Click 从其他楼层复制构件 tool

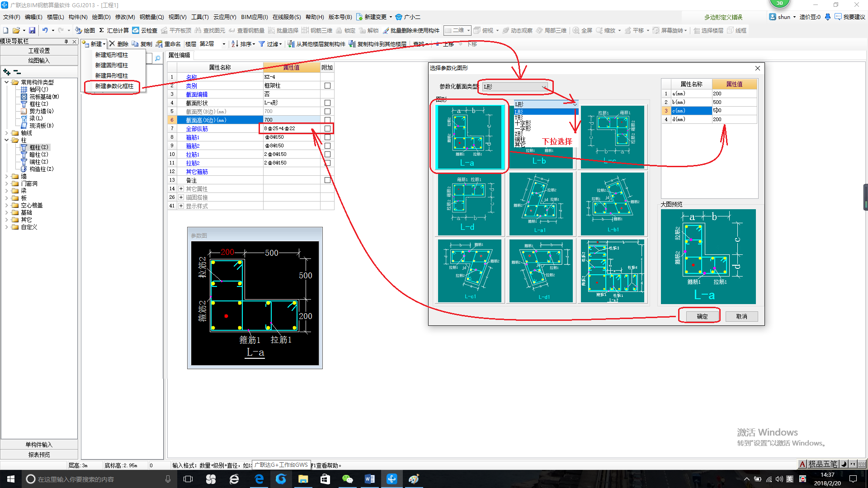coord(316,44)
